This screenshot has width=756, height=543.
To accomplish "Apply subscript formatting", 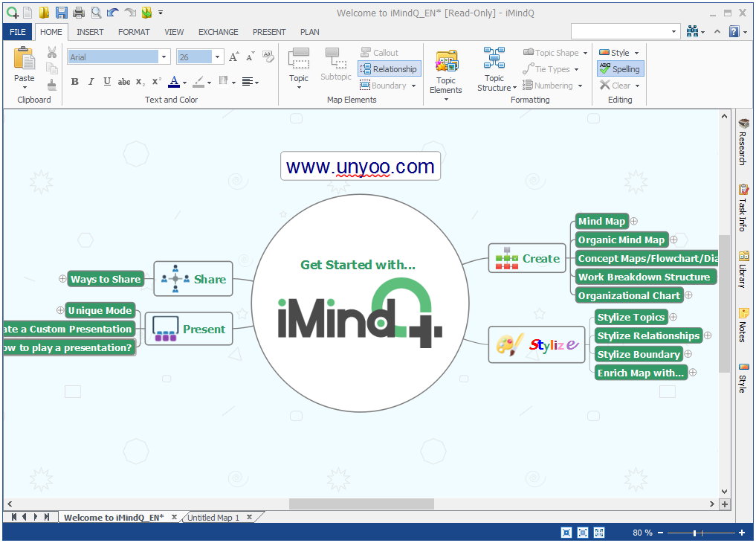I will [140, 82].
